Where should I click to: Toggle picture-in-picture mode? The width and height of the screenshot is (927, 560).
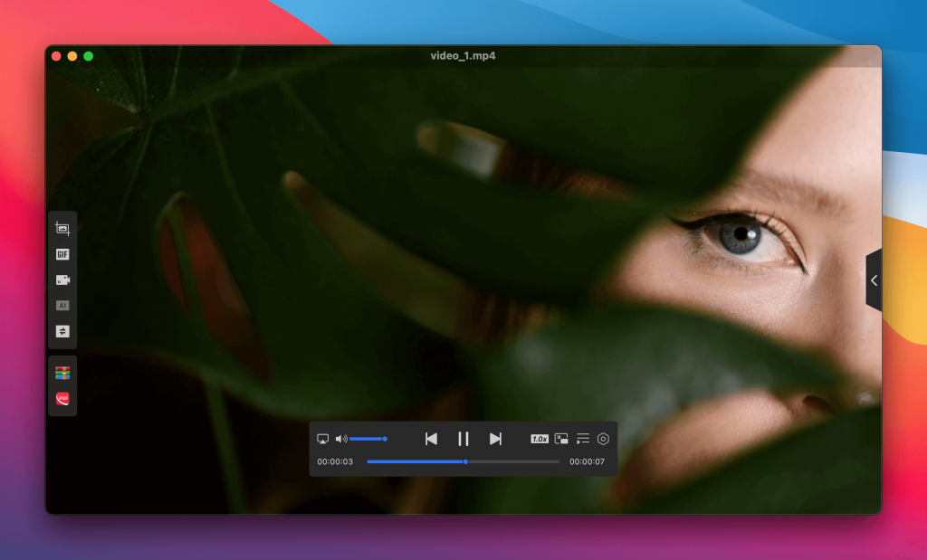(x=561, y=439)
